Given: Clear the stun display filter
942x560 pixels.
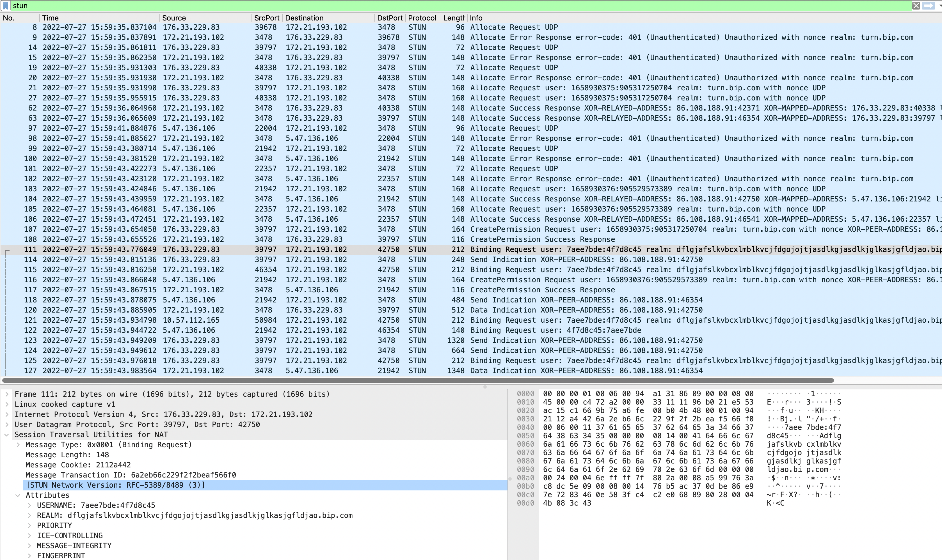Looking at the screenshot, I should tap(917, 6).
